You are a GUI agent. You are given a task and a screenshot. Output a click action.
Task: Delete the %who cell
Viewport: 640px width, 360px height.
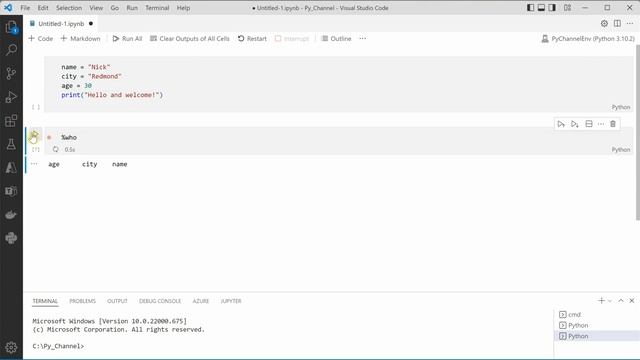click(613, 124)
